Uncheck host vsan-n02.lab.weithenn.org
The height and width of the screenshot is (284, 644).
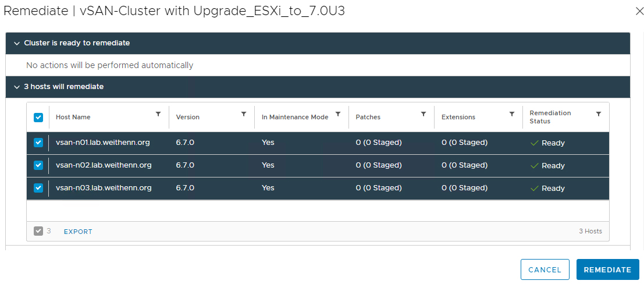click(x=38, y=165)
